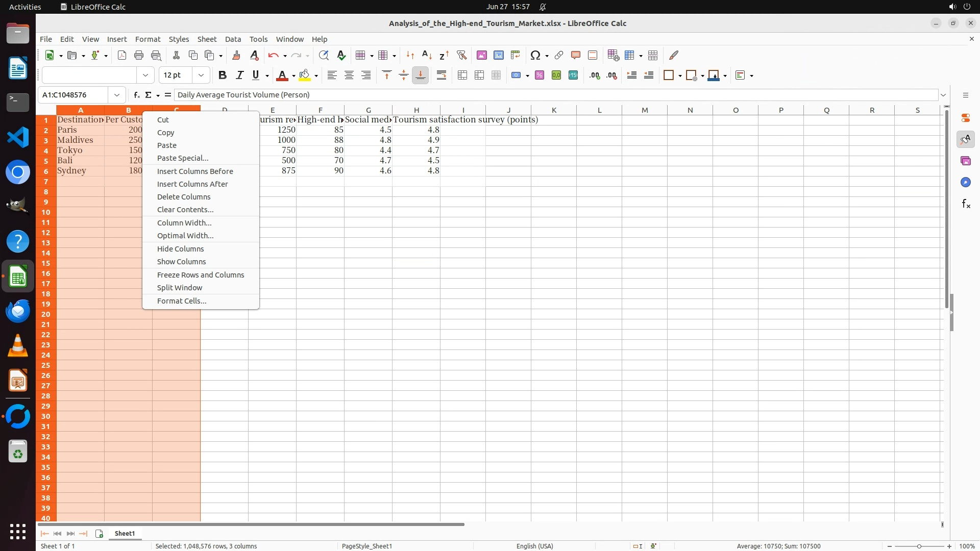
Task: Choose Hide Columns from context menu
Action: [180, 248]
